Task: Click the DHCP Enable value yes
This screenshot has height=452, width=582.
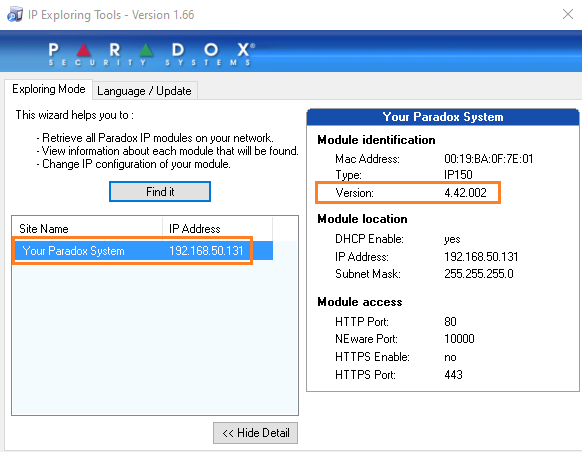Action: click(452, 239)
